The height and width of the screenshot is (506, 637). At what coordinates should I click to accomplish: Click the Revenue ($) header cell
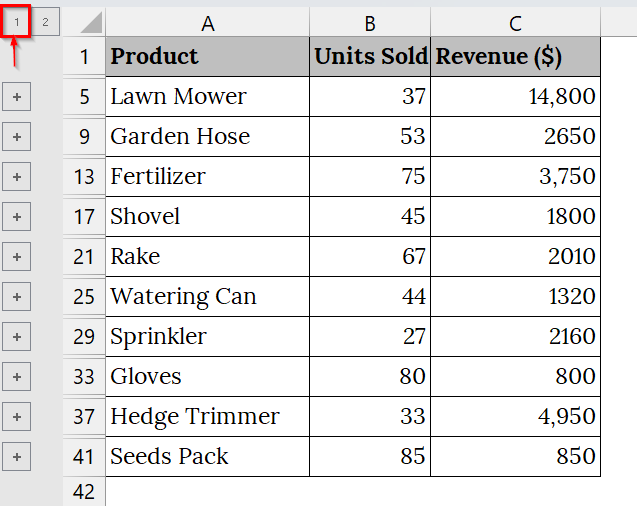click(x=515, y=57)
